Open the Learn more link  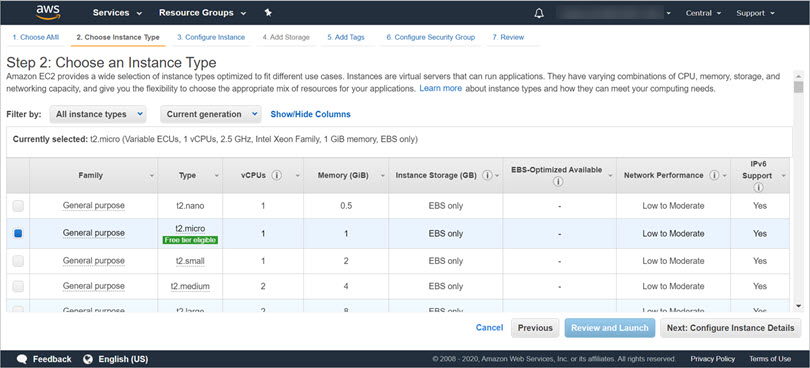(x=441, y=88)
